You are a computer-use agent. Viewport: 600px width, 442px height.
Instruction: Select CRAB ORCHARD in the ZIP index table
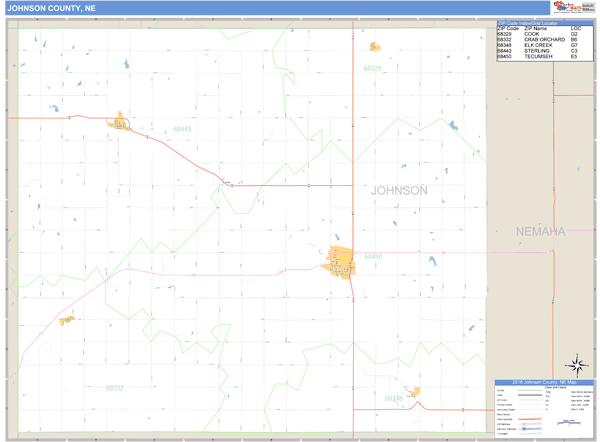point(545,39)
